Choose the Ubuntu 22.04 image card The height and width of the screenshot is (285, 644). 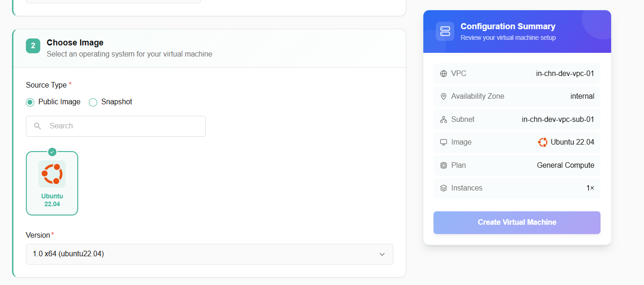pos(52,184)
